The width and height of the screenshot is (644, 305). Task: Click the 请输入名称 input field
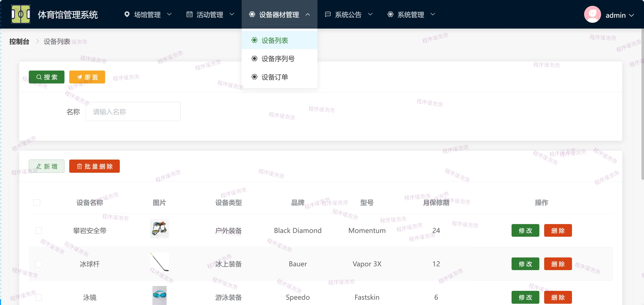pyautogui.click(x=133, y=112)
